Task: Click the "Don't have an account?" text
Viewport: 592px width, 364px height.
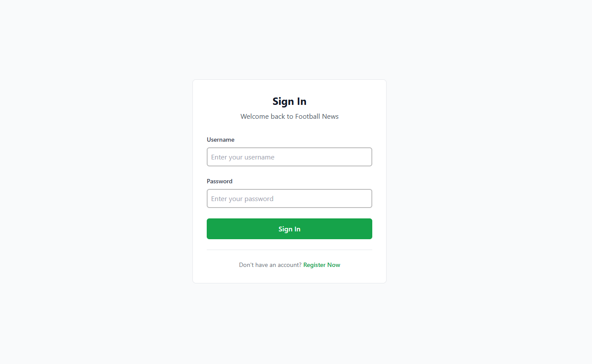Action: (270, 265)
